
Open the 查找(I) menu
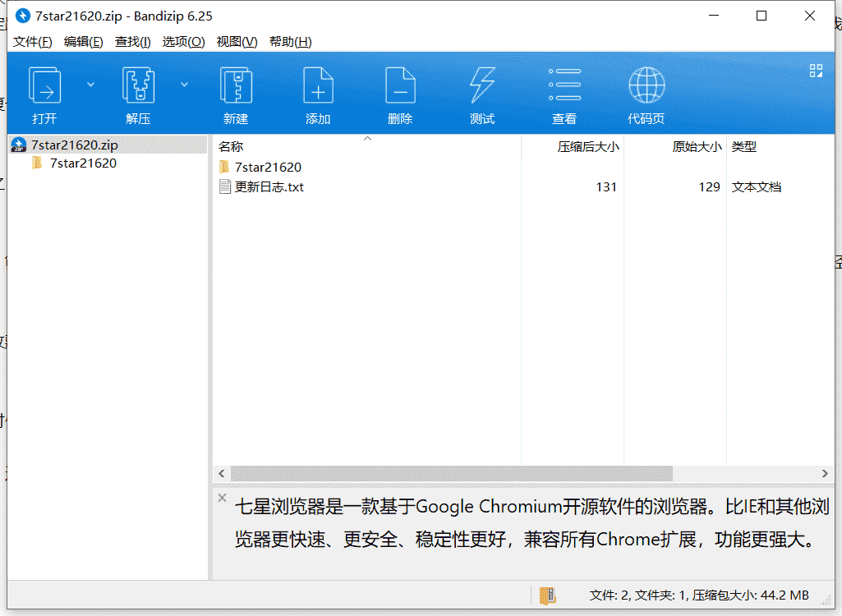pos(132,42)
